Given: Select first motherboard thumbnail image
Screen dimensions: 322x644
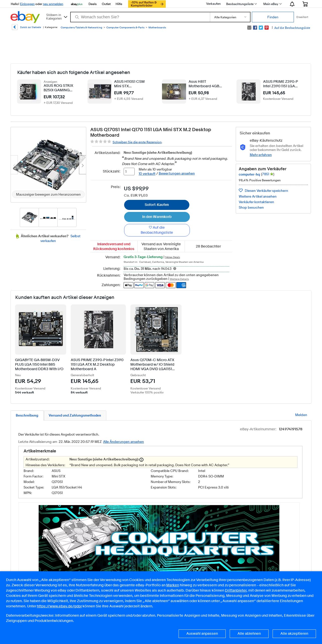Looking at the screenshot, I should [29, 217].
